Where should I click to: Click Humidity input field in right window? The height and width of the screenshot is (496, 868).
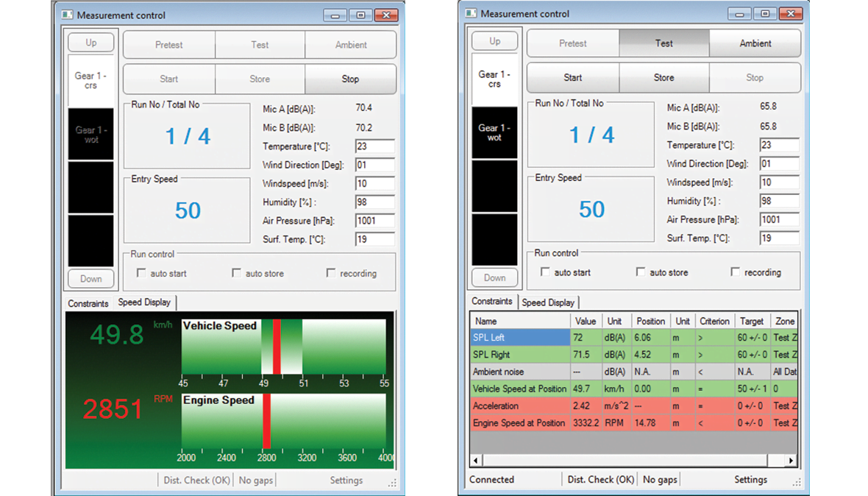(780, 201)
